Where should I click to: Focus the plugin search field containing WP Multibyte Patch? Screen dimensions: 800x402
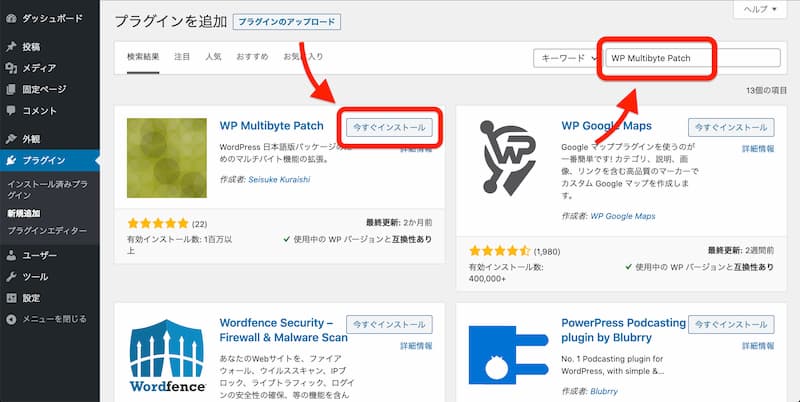click(693, 58)
